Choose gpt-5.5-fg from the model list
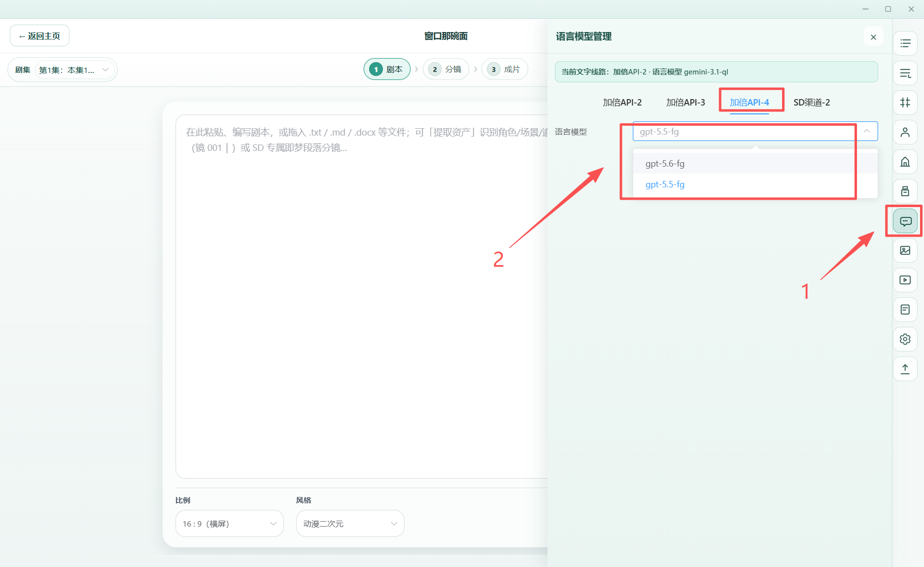This screenshot has height=567, width=924. (755, 184)
